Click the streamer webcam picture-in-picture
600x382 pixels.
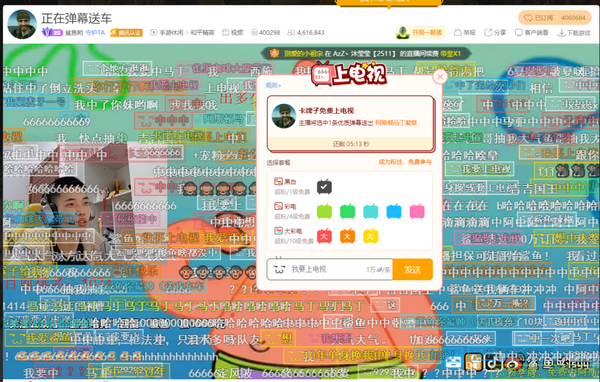pos(84,203)
